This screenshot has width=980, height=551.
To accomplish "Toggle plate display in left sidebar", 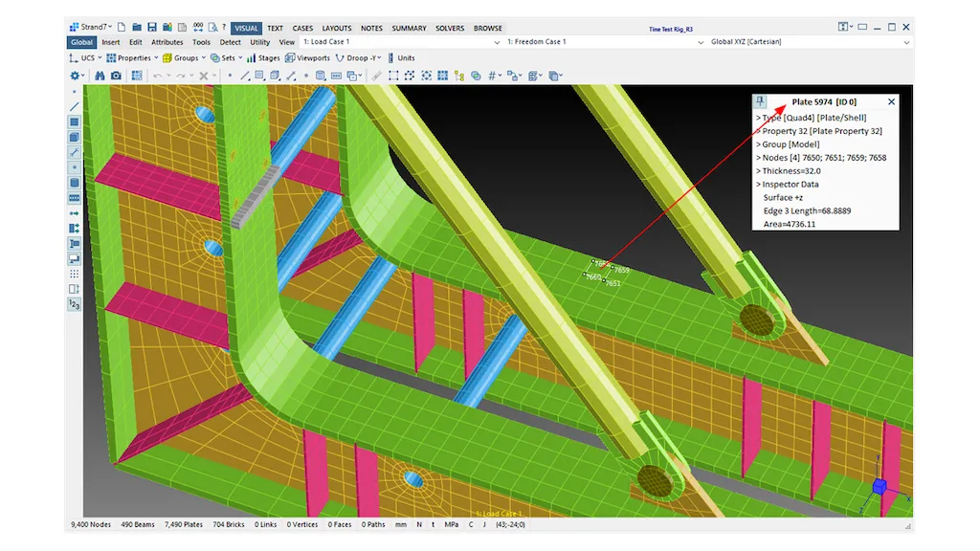I will 75,121.
